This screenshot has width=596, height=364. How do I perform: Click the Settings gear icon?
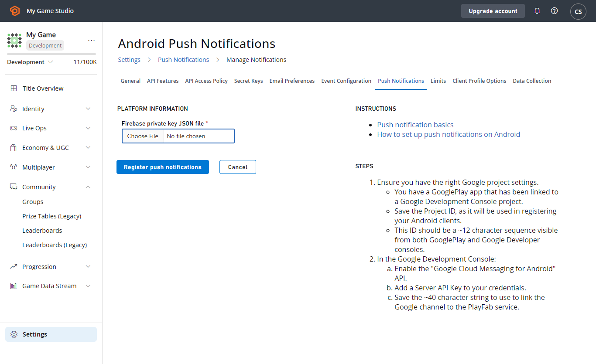[x=14, y=334]
